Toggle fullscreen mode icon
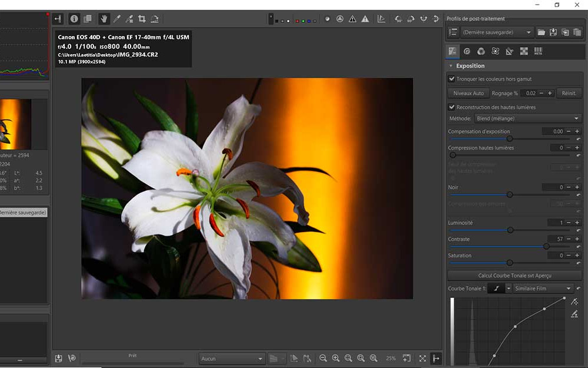The height and width of the screenshot is (368, 588). coord(423,358)
